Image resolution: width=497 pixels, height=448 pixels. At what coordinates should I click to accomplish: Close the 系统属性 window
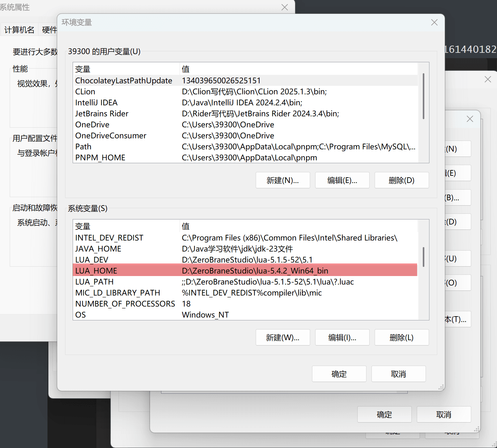point(284,7)
